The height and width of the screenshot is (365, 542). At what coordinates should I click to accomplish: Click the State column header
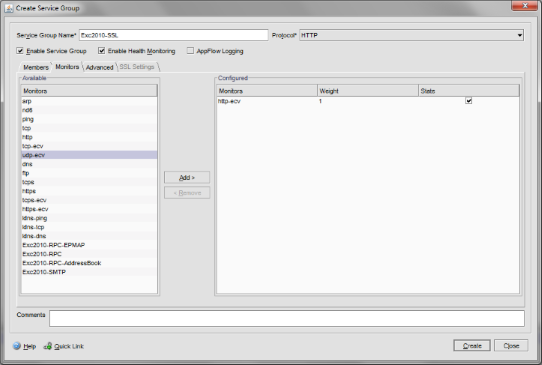point(469,91)
